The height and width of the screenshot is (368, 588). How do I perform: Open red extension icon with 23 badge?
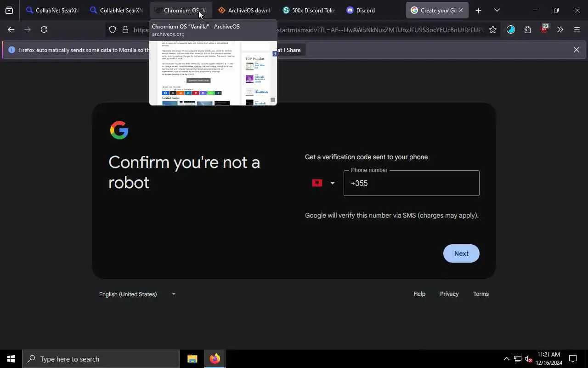544,29
